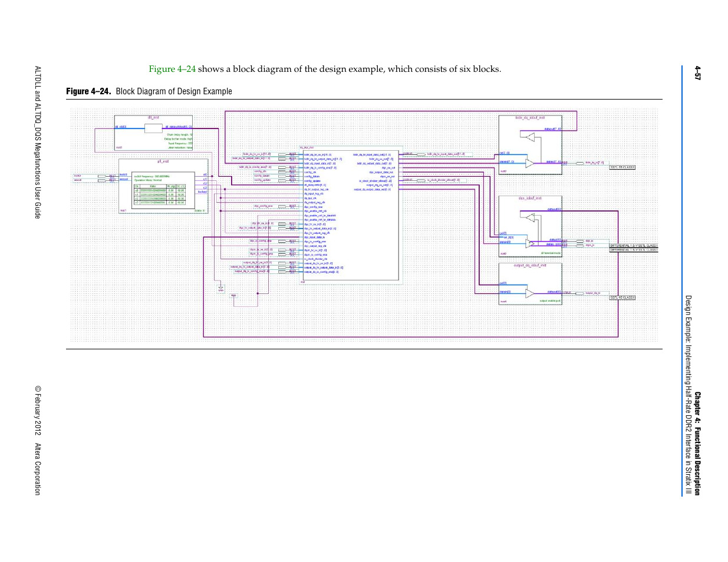The height and width of the screenshot is (562, 728).
Task: Click the clock ratio table inside pll_inst
Action: click(x=160, y=194)
